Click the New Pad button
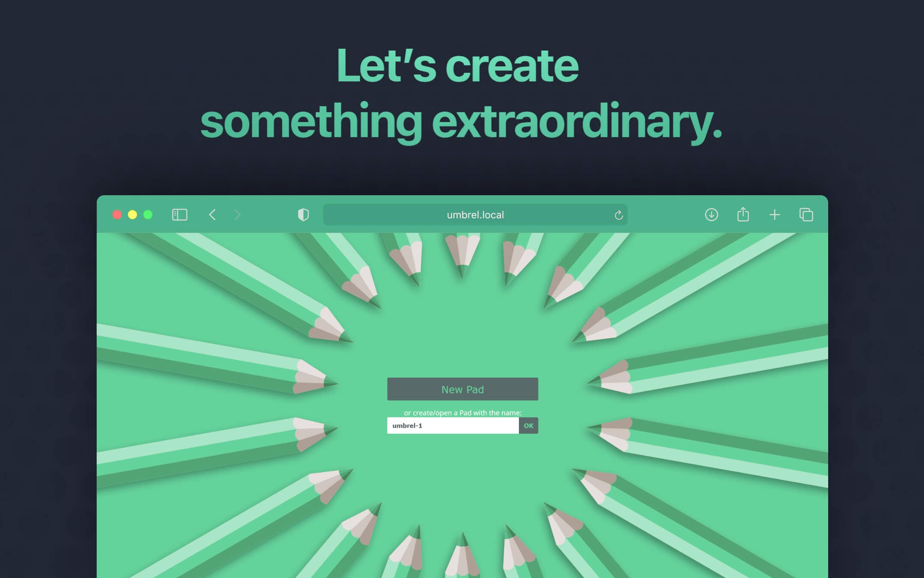The width and height of the screenshot is (924, 578). click(462, 389)
